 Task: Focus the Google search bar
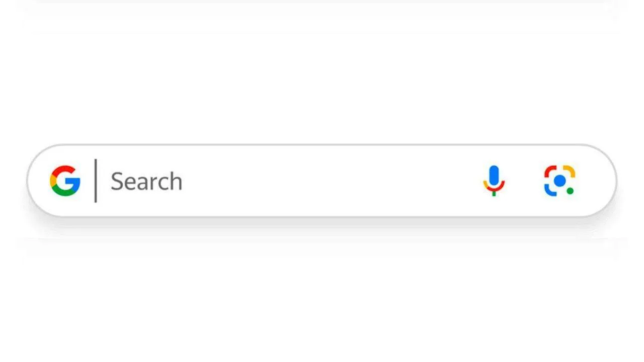pos(321,181)
